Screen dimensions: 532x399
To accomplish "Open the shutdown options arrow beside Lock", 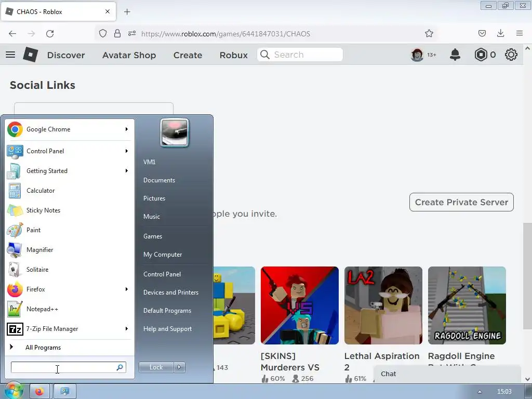I will click(x=179, y=367).
